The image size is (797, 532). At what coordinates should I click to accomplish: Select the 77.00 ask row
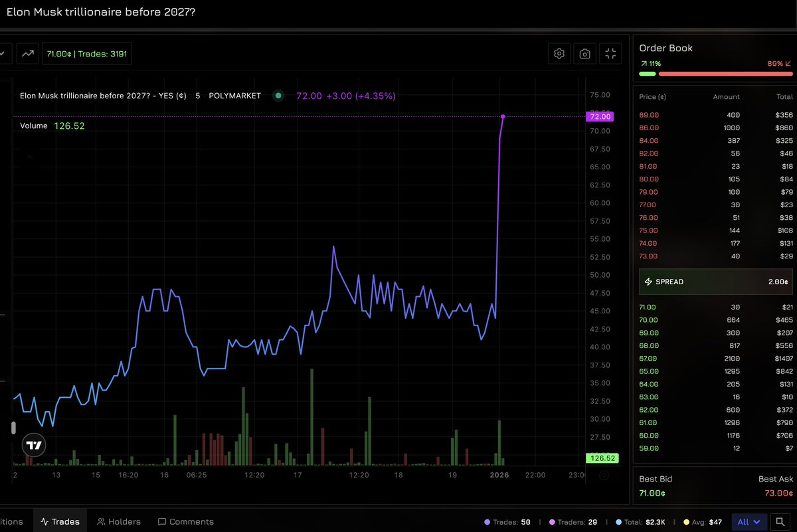(x=715, y=205)
